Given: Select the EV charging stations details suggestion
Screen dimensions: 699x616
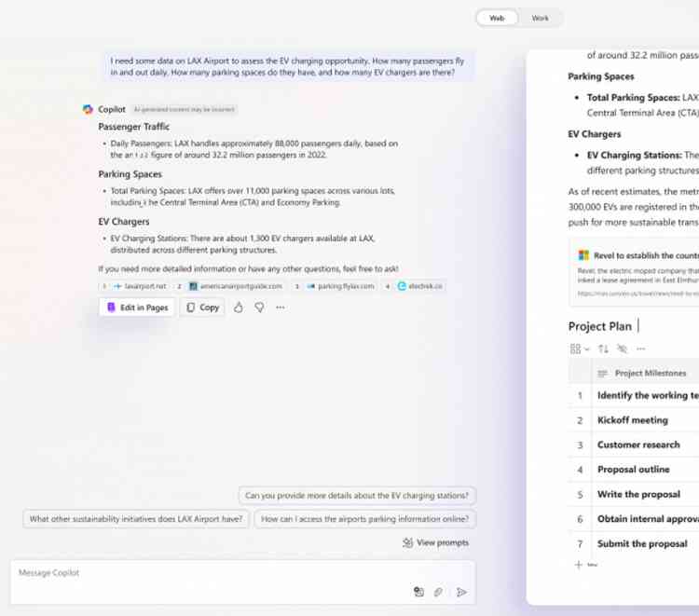Looking at the screenshot, I should pyautogui.click(x=357, y=496).
